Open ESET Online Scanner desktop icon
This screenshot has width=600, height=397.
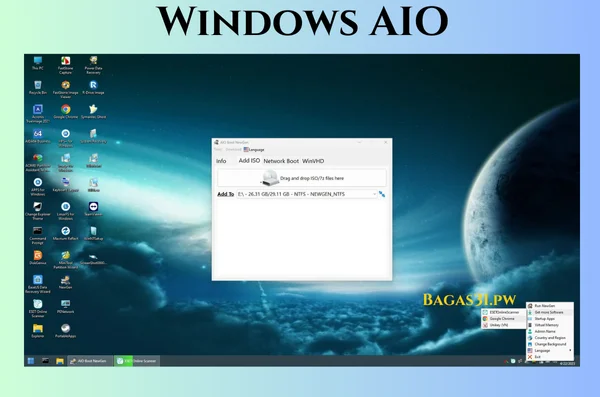38,309
